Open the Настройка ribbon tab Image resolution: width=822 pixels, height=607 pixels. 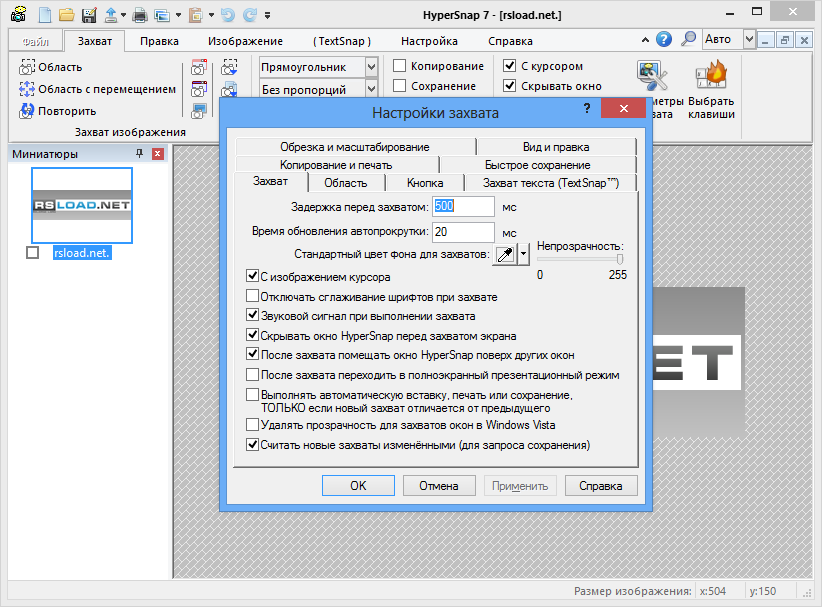point(429,41)
